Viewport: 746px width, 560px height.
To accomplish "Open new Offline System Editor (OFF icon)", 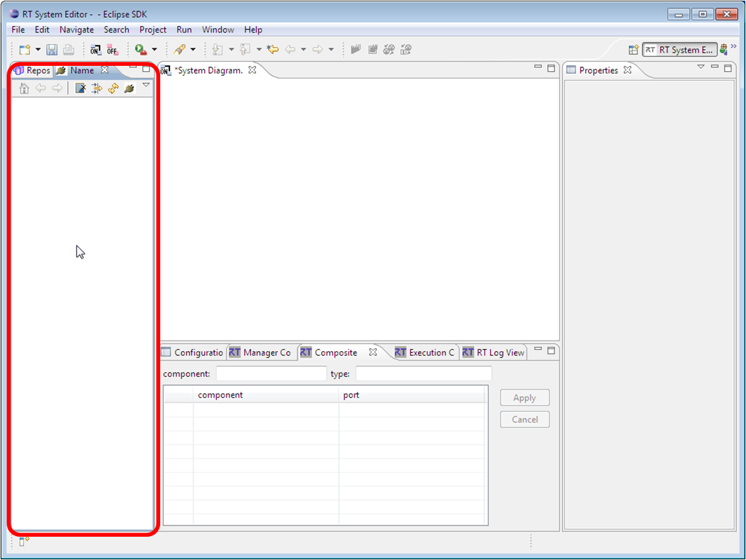I will (x=112, y=49).
